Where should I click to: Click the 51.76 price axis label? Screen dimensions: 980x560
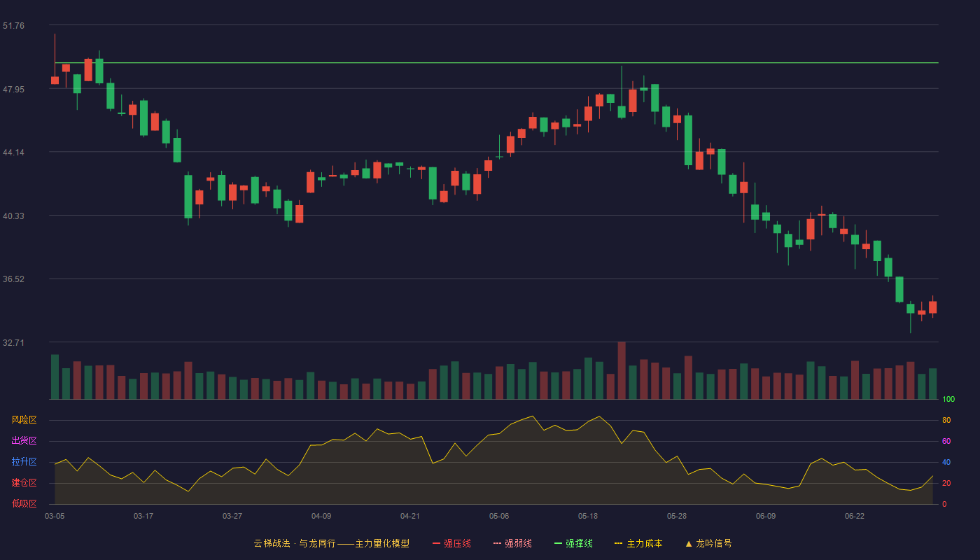coord(13,26)
